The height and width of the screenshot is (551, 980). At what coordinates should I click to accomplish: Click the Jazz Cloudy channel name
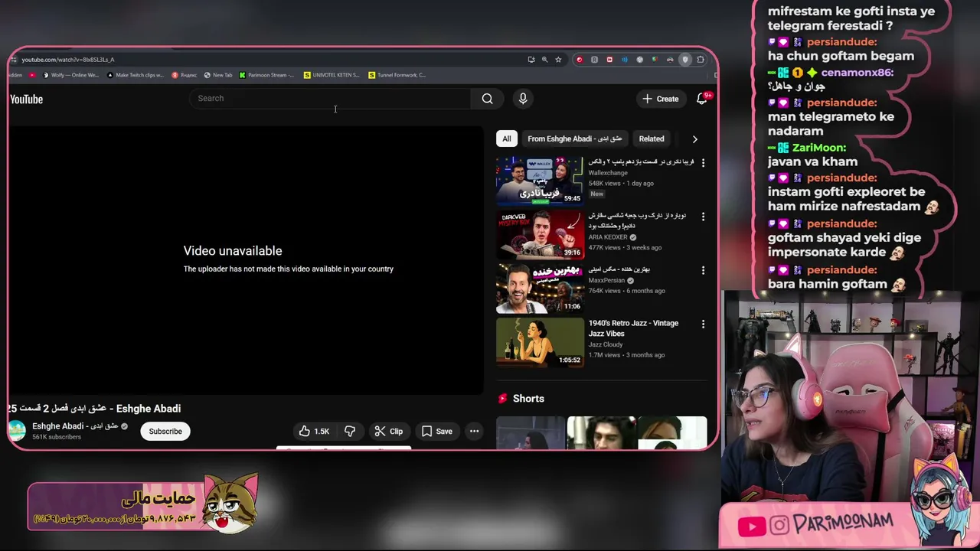coord(606,344)
